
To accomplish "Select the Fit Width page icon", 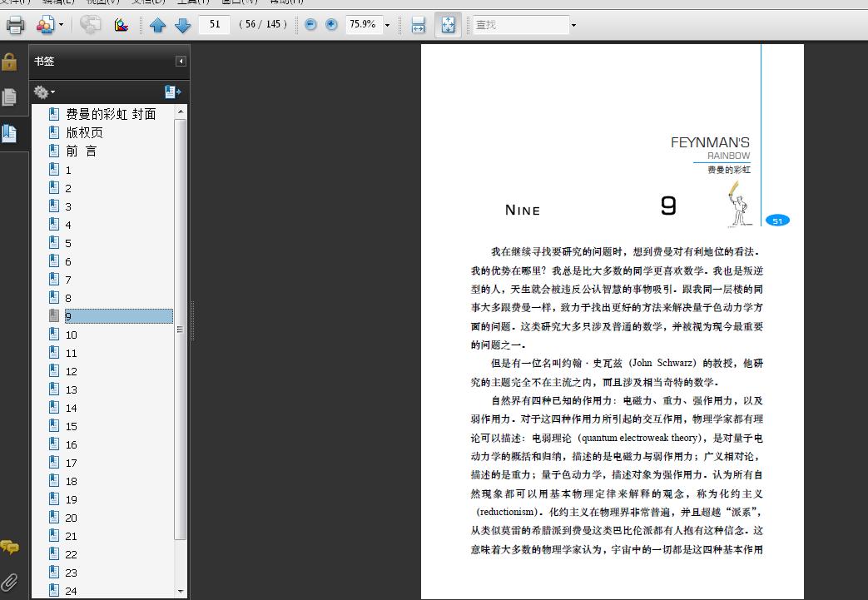I will (419, 25).
